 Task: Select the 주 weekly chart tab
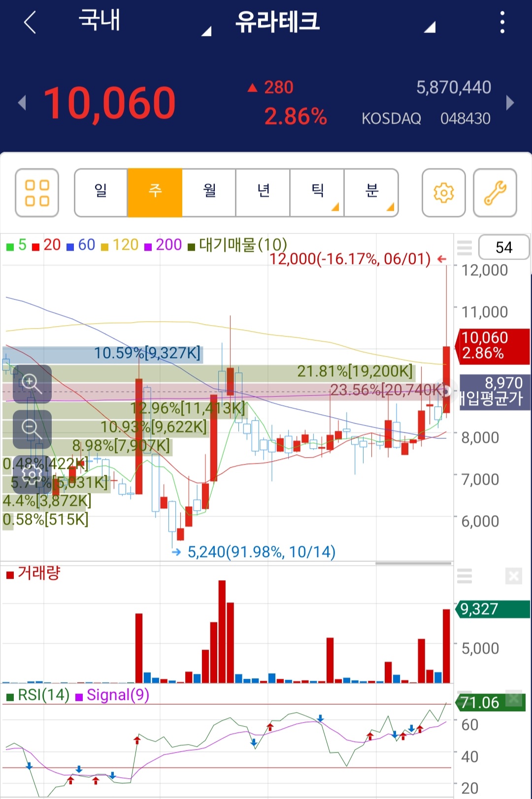pos(155,193)
